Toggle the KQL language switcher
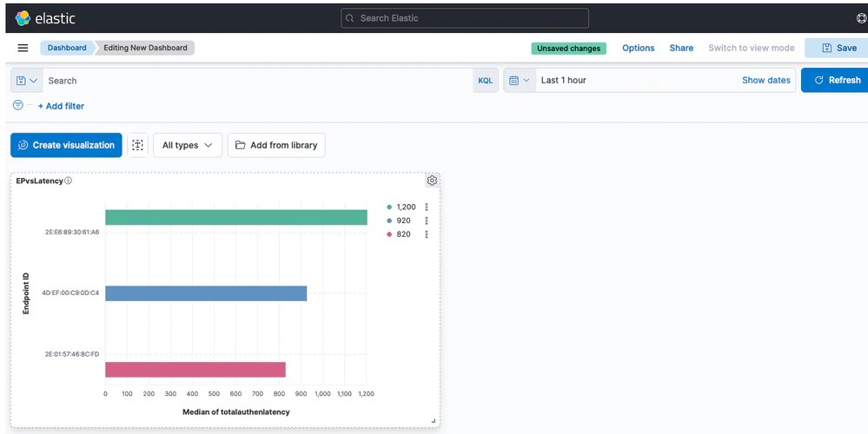Image resolution: width=868 pixels, height=434 pixels. pos(486,81)
